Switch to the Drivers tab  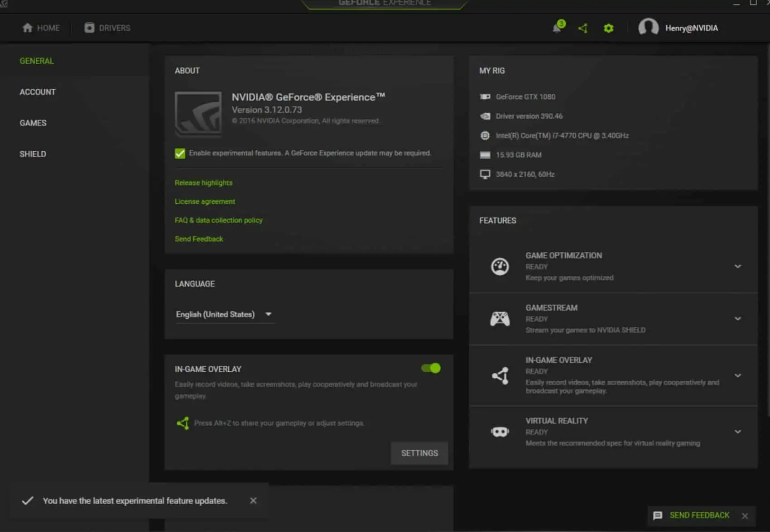pyautogui.click(x=107, y=28)
